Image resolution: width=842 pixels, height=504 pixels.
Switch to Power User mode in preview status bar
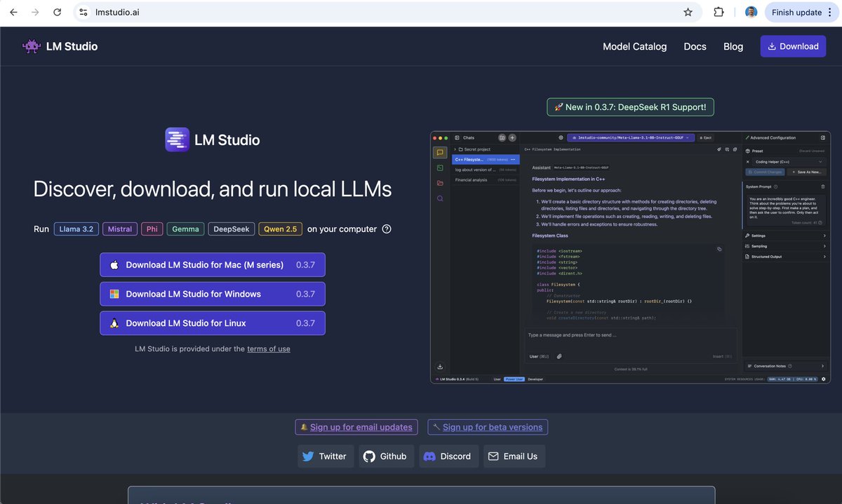514,379
